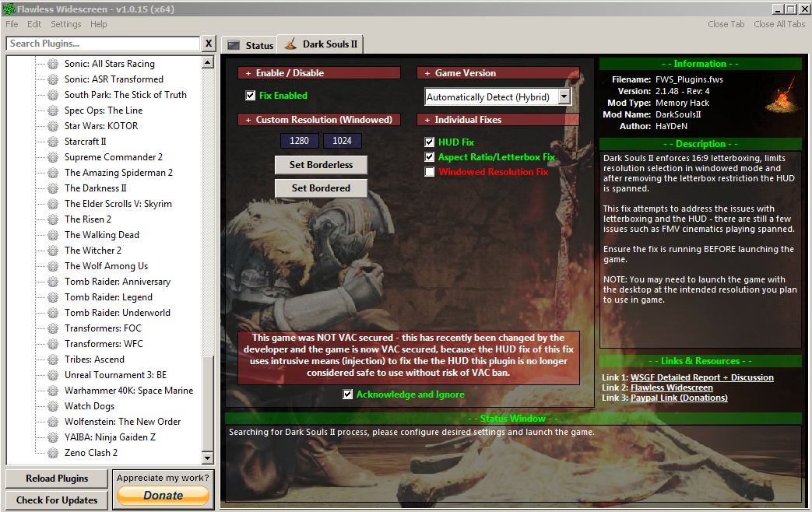Select Transformers: WFC in the plugin list
Image resolution: width=812 pixels, height=512 pixels.
point(104,344)
